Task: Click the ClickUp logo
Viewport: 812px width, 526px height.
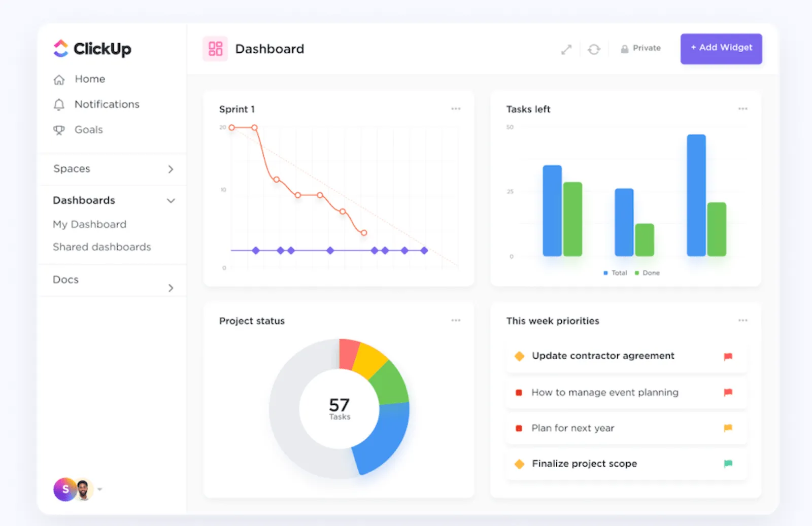Action: 92,49
